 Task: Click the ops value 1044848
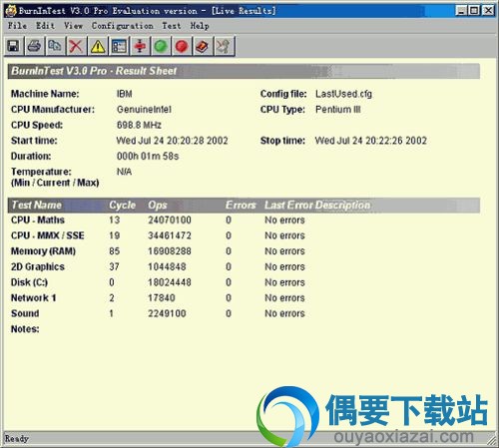click(167, 266)
